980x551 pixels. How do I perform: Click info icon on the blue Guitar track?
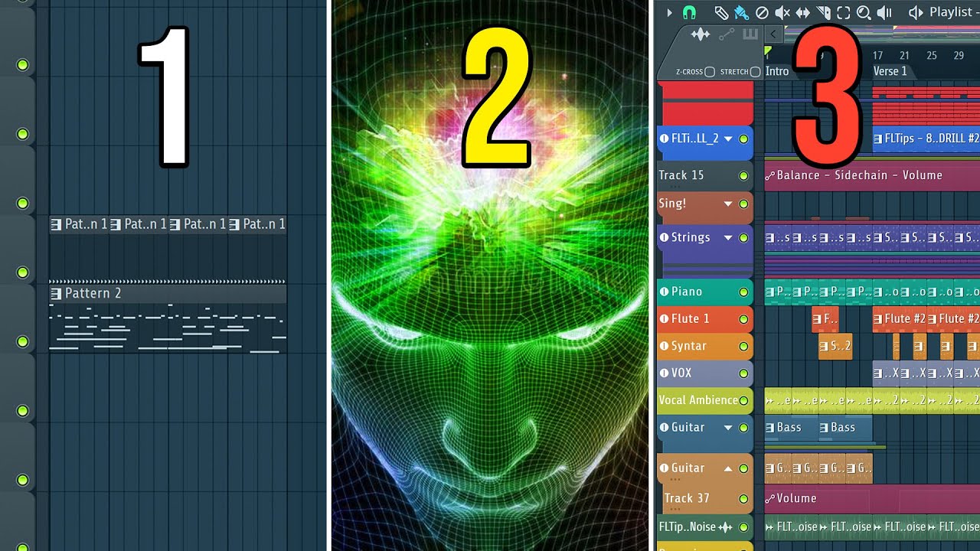pyautogui.click(x=664, y=427)
